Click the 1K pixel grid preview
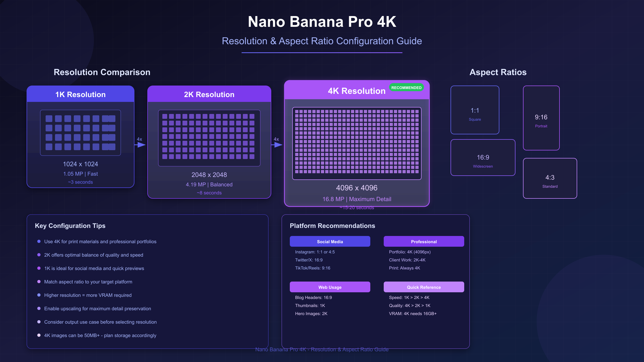Viewport: 644px width, 362px height. click(80, 133)
